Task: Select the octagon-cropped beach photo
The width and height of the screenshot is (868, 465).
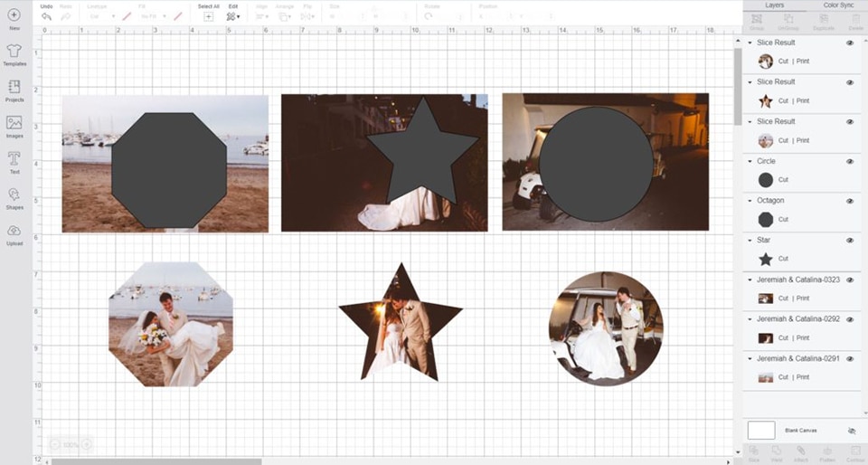Action: pos(171,324)
